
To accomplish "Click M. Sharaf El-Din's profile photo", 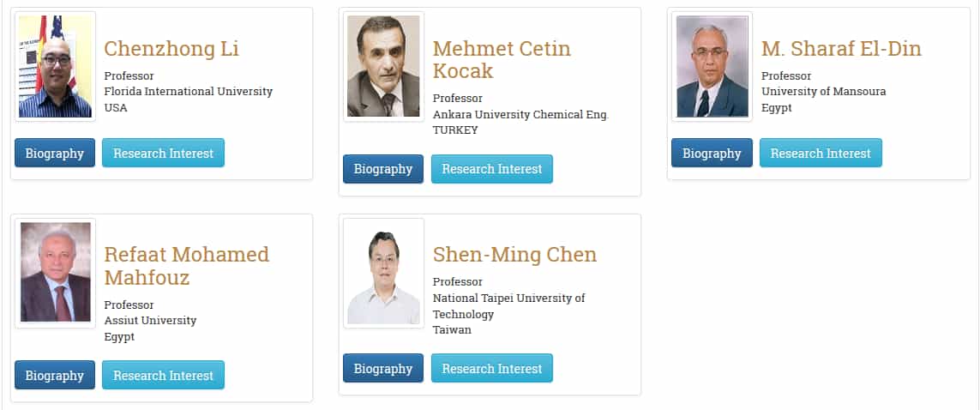I will [x=712, y=66].
